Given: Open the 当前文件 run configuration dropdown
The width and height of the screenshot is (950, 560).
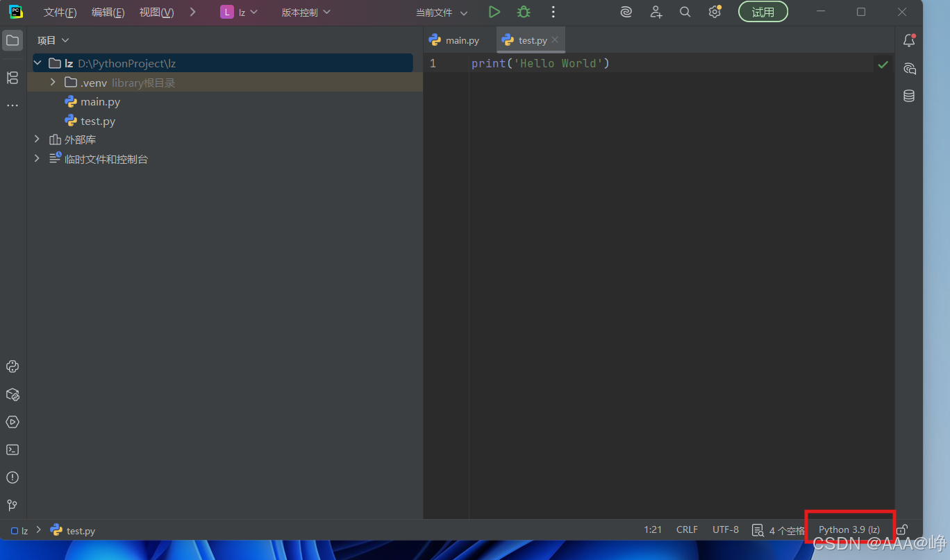Looking at the screenshot, I should click(x=442, y=12).
